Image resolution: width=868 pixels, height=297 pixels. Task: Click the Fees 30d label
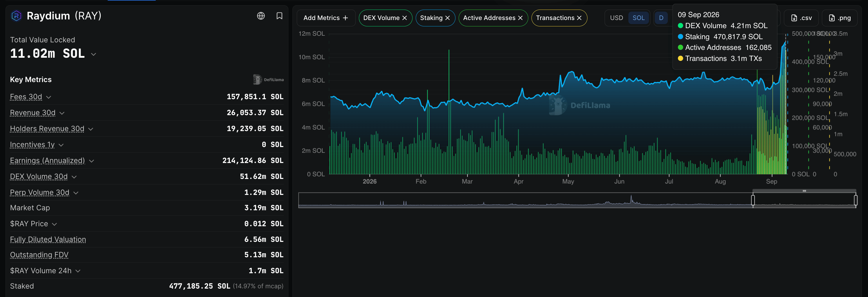coord(26,97)
